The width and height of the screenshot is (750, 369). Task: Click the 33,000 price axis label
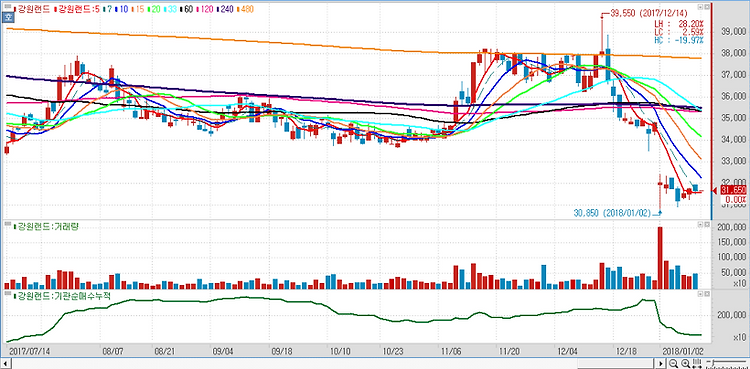point(733,161)
